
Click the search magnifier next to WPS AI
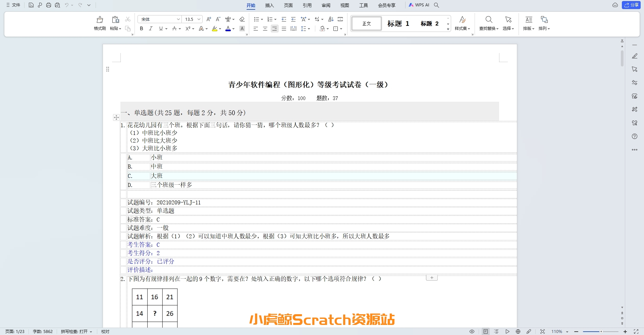pyautogui.click(x=436, y=5)
